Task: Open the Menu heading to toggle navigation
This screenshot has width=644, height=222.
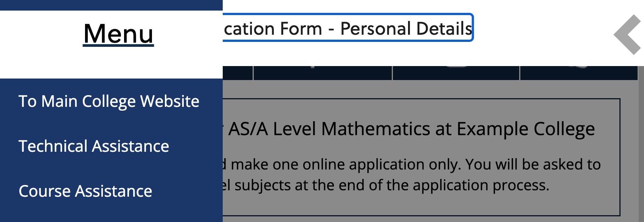Action: tap(117, 34)
